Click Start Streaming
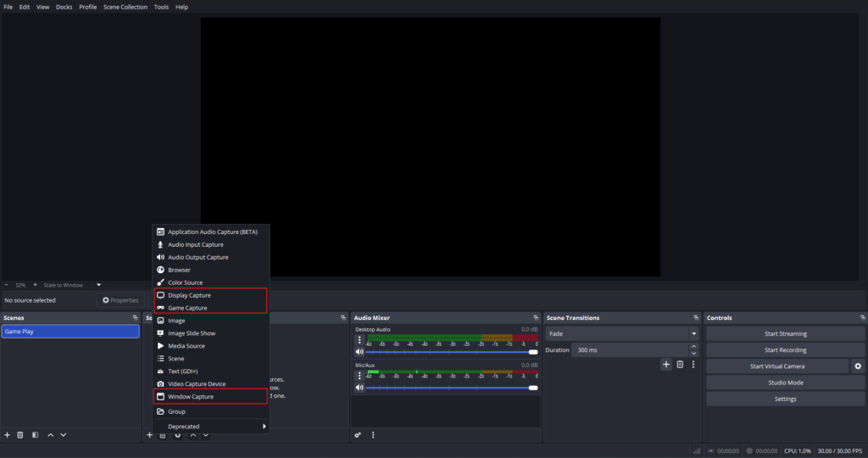The width and height of the screenshot is (868, 458). 786,334
